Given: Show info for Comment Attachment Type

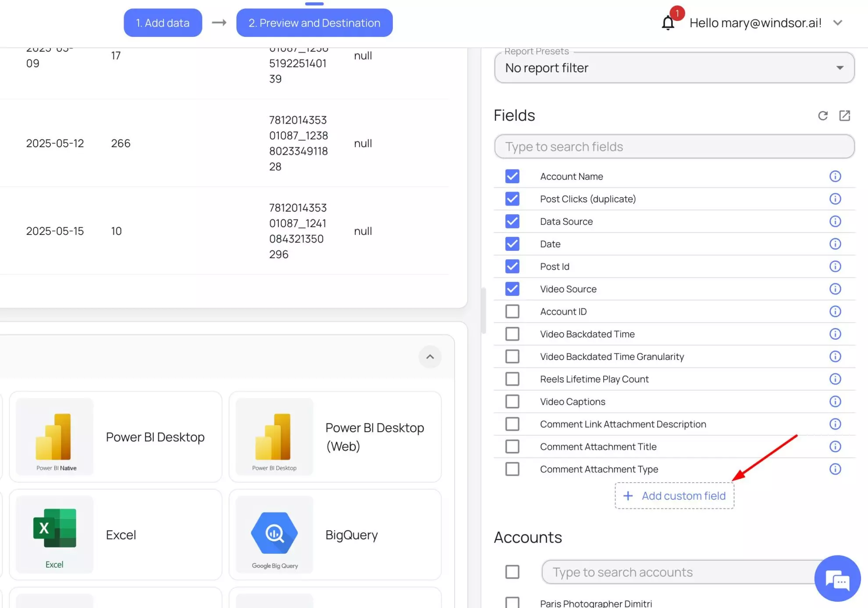Looking at the screenshot, I should [x=835, y=469].
